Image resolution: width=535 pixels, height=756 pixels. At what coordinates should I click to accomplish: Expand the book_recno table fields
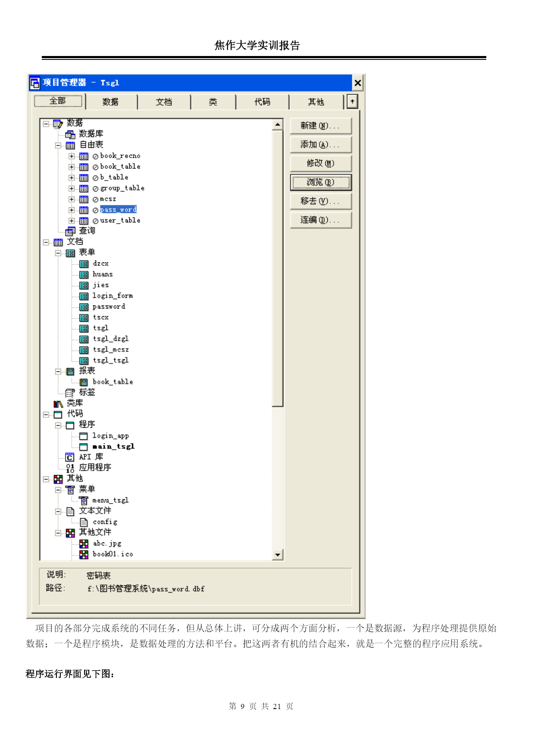72,156
